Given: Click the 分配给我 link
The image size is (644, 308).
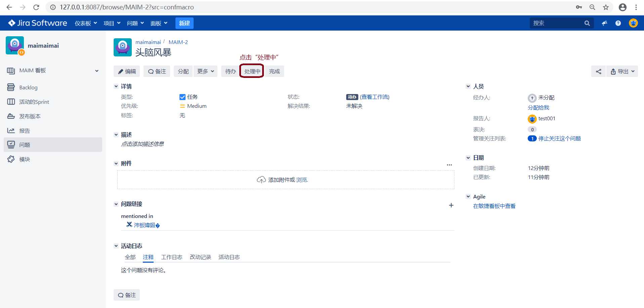Looking at the screenshot, I should click(538, 107).
